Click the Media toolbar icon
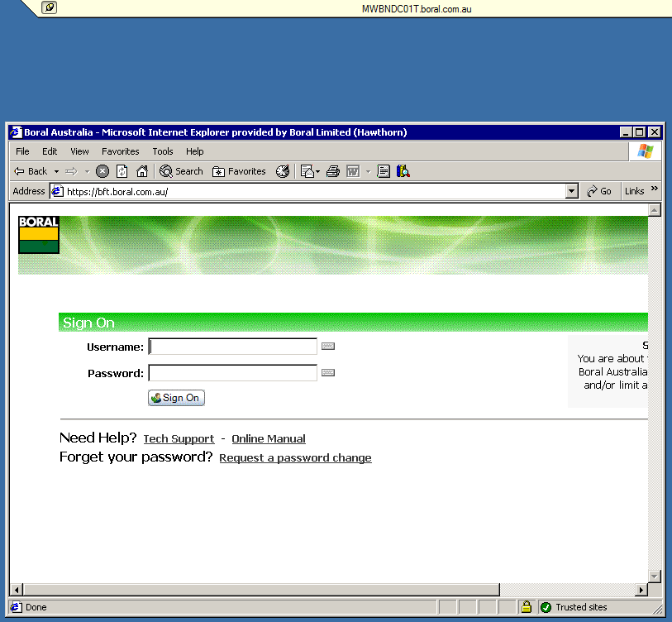This screenshot has height=622, width=672. click(283, 171)
